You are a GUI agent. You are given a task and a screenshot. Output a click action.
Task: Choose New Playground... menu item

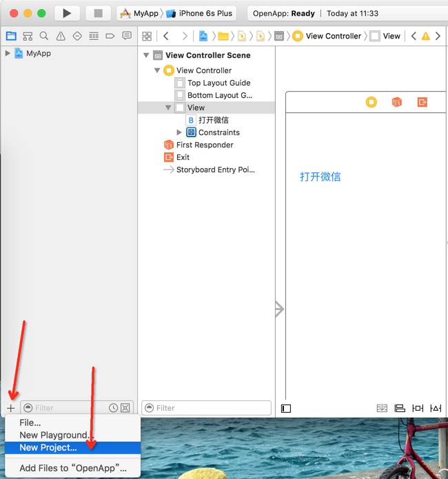tap(73, 435)
